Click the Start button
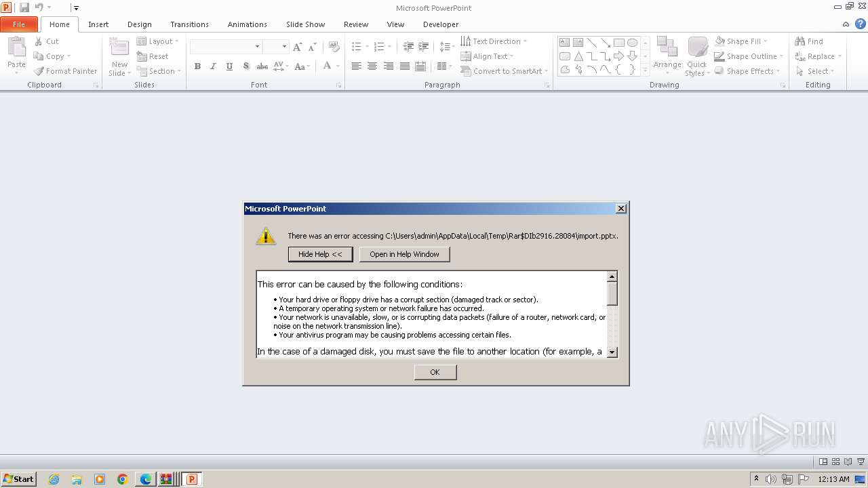The image size is (868, 488). pos(19,479)
